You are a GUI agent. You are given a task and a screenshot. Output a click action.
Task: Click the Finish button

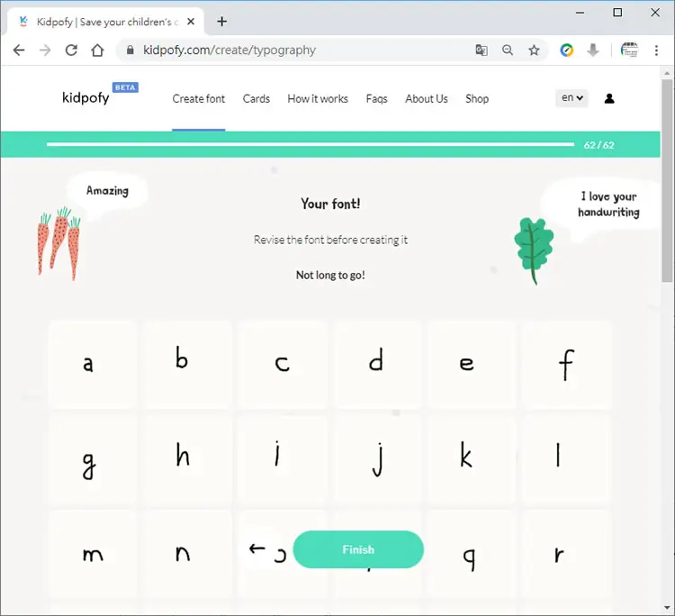point(358,549)
